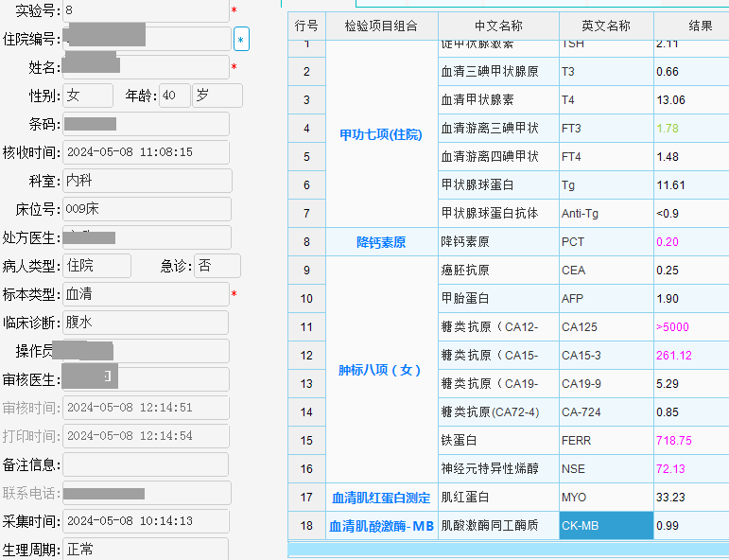The image size is (729, 560).
Task: Click the 生理周期 field showing 正常
Action: 146,549
